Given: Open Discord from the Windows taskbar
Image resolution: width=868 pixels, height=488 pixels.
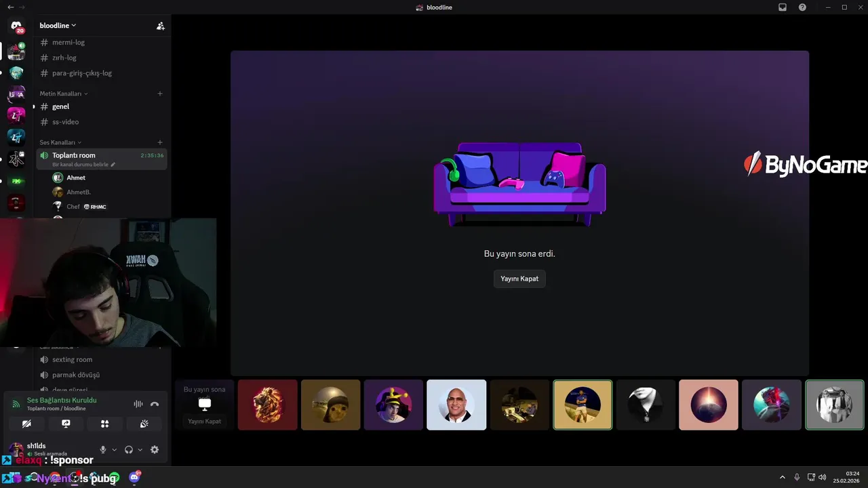Looking at the screenshot, I should click(x=134, y=478).
